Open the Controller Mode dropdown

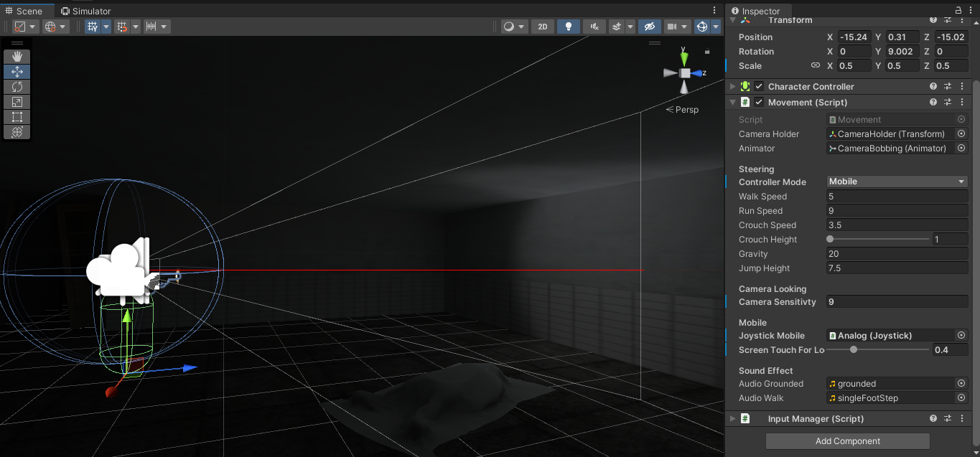click(x=897, y=182)
